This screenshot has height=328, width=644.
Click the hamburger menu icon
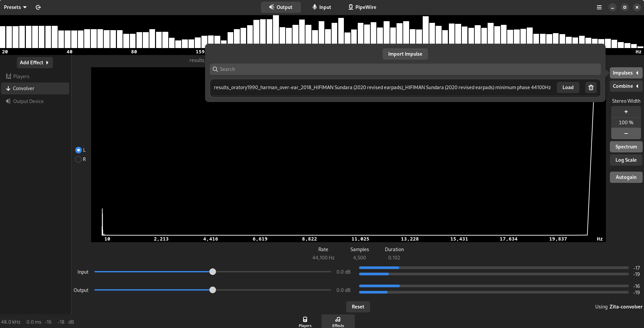pos(599,7)
